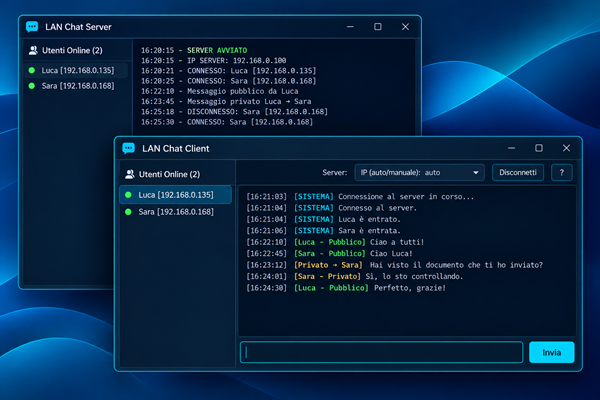This screenshot has height=400, width=600.
Task: Click the Messaggio privato Luca → Sara log line
Action: pyautogui.click(x=226, y=101)
